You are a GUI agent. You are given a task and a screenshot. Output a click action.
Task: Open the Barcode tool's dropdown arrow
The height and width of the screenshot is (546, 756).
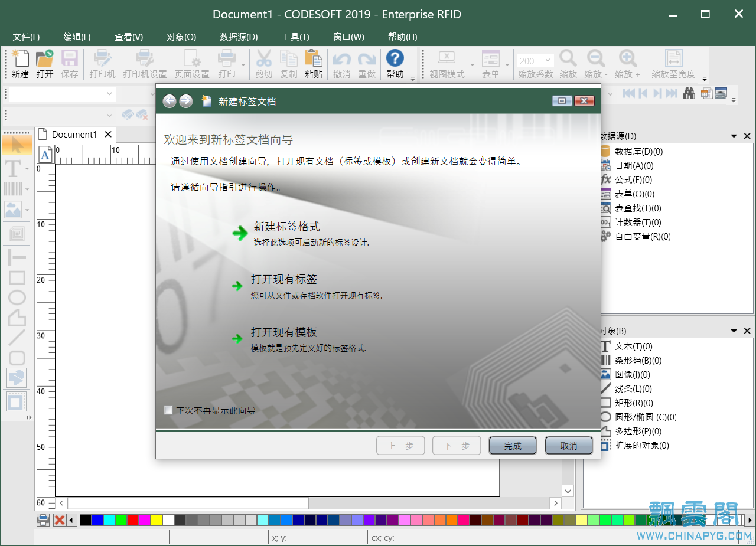(x=27, y=189)
